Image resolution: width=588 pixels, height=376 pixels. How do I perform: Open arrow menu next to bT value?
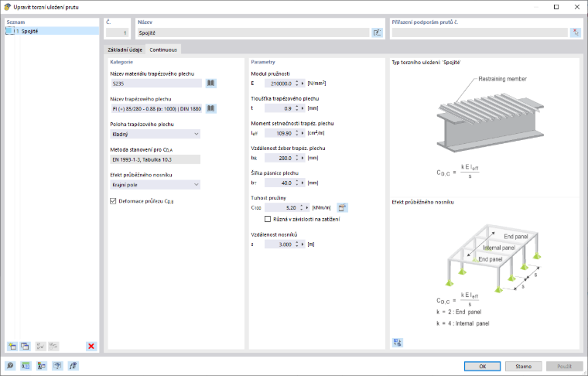[x=303, y=183]
